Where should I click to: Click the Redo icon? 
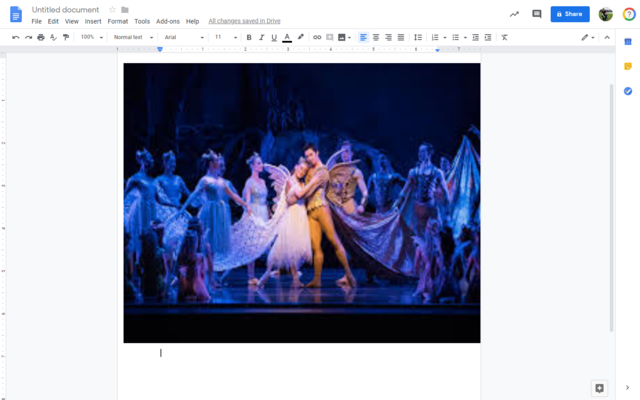pos(28,37)
